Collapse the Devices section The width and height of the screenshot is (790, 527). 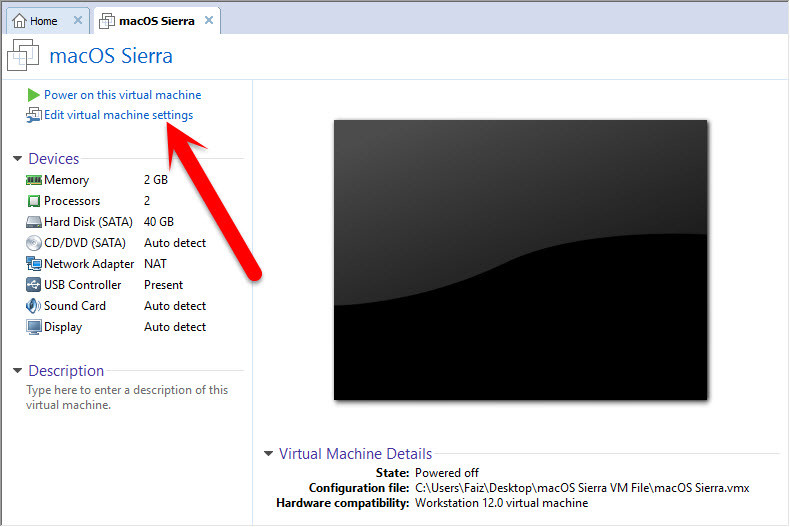click(x=18, y=159)
